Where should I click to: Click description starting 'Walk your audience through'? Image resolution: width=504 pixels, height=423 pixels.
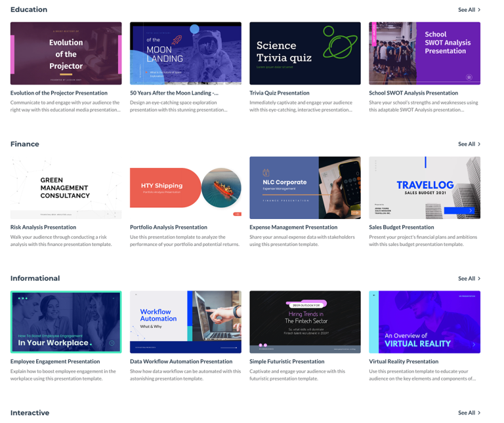pyautogui.click(x=61, y=241)
